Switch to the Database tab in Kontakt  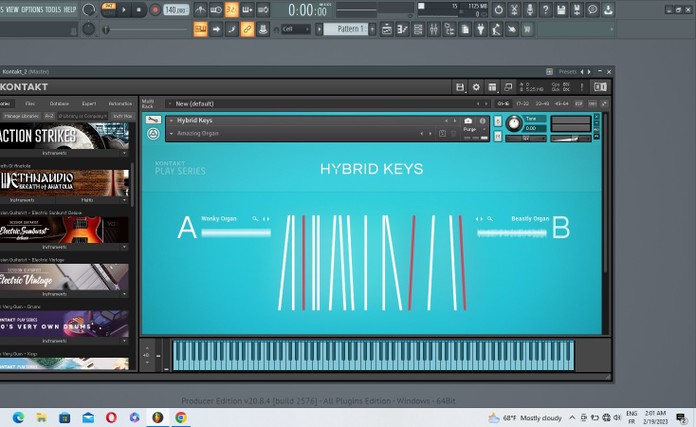click(60, 103)
